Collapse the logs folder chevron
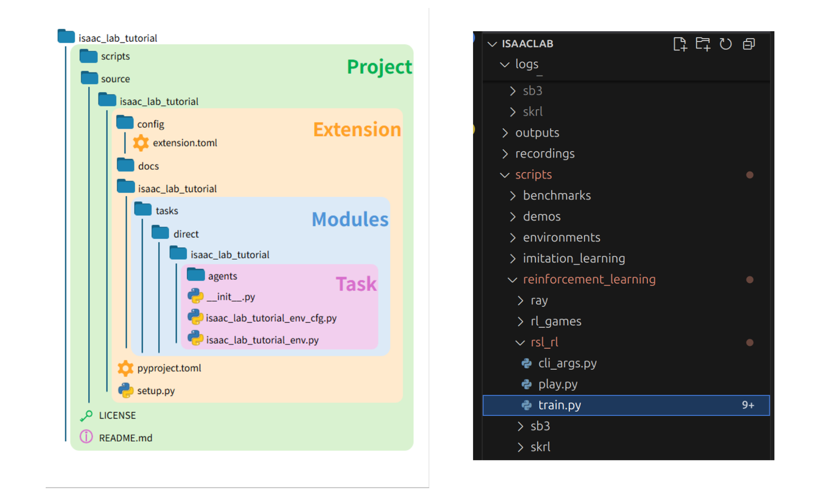Viewport: 815px width, 504px height. (x=505, y=64)
